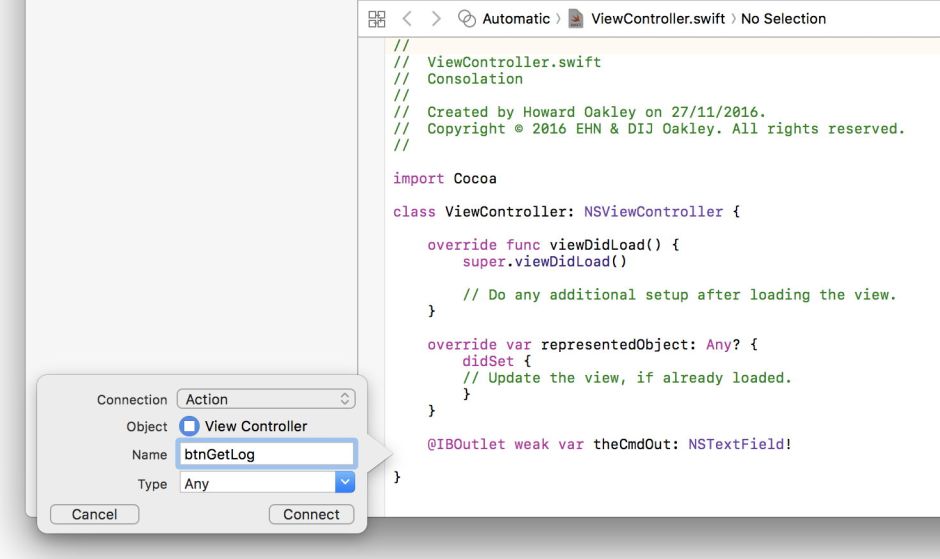Screen dimensions: 940x559
Task: Go forward in editor history
Action: point(435,19)
